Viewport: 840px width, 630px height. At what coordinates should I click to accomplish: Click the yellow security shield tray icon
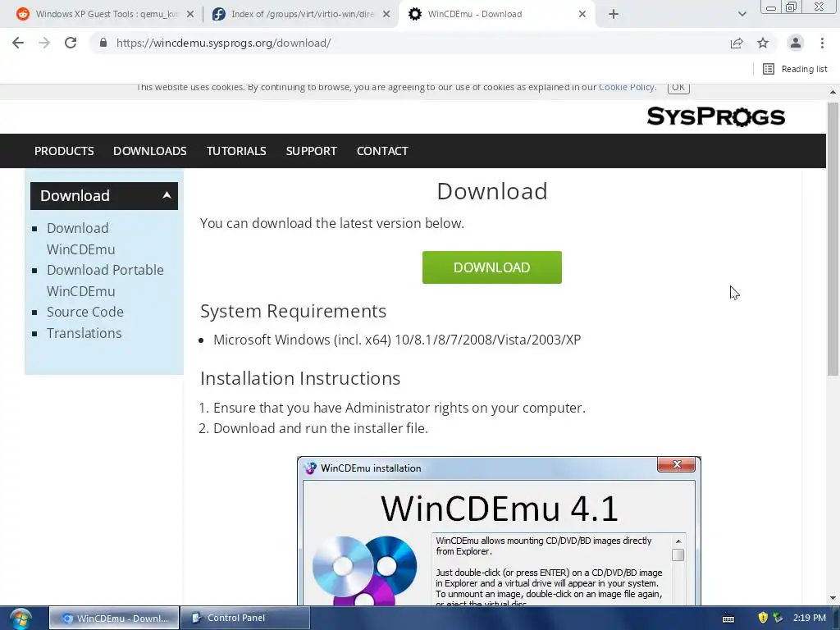[x=763, y=619]
